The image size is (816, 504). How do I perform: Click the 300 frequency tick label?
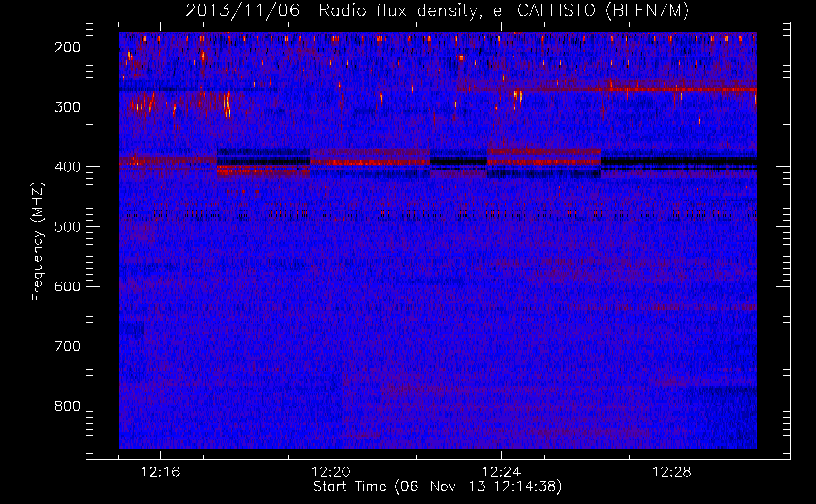pos(68,107)
